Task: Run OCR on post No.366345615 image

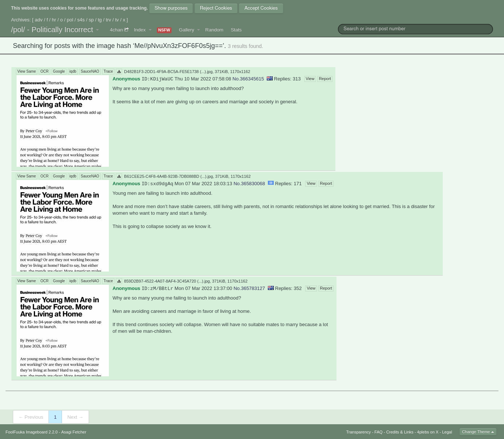Action: (44, 72)
